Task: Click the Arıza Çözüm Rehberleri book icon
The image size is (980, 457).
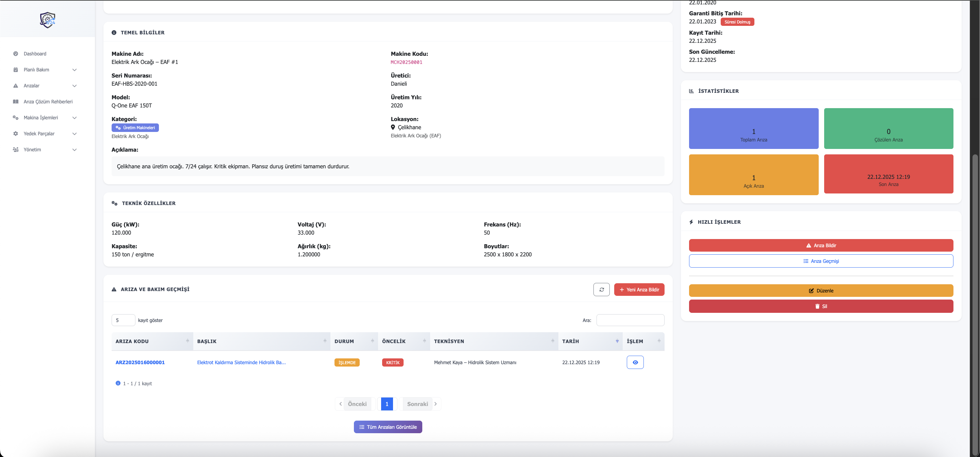Action: coord(16,102)
